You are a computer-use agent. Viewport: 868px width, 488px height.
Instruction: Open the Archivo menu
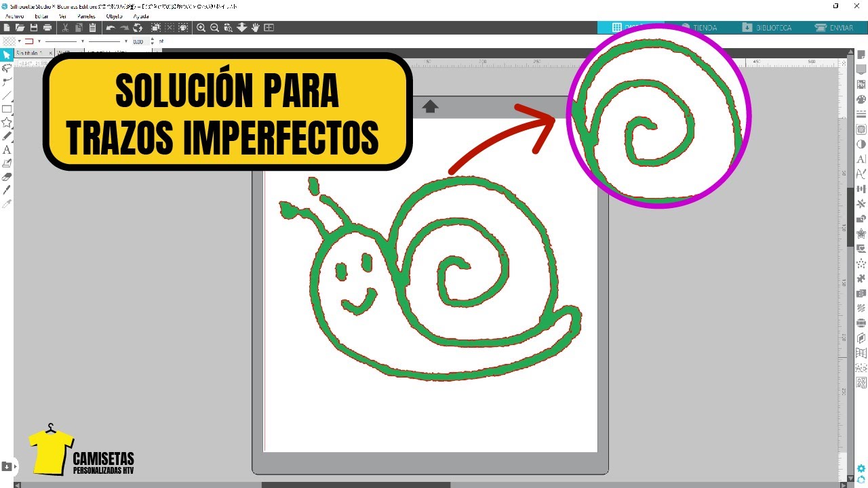(14, 16)
